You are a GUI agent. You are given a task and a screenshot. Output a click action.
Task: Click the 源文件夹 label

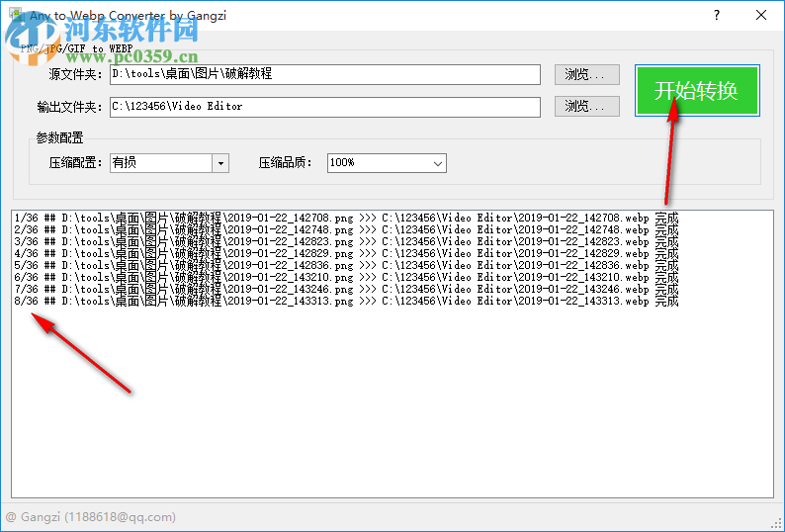click(75, 74)
